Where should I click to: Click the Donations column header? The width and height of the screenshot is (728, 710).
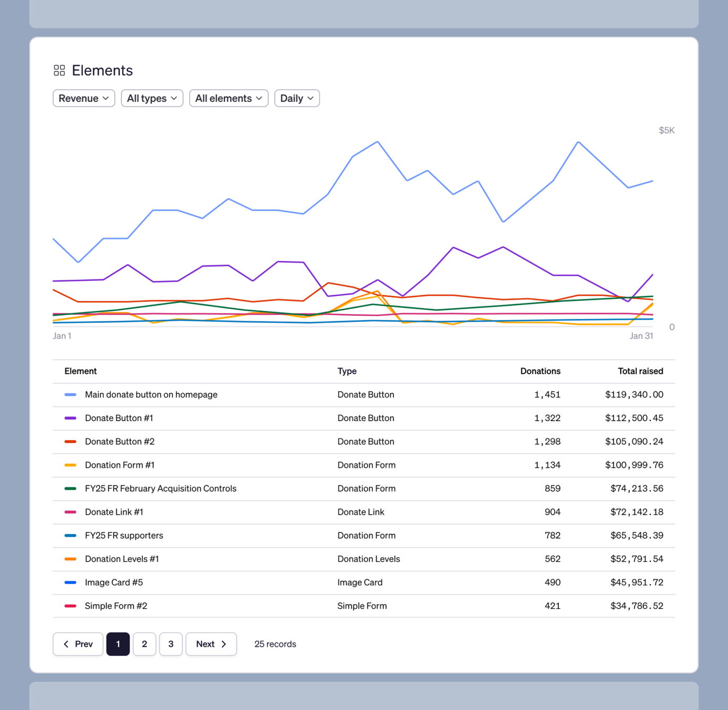(540, 371)
